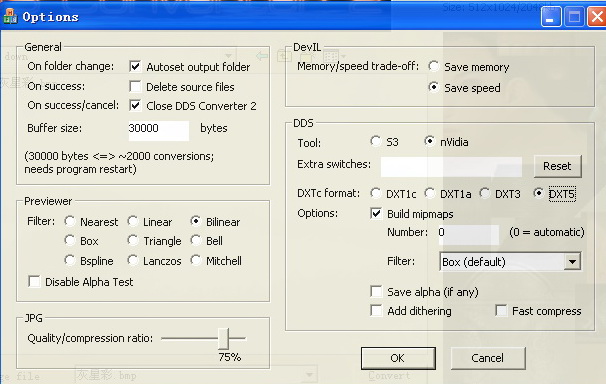Click the Reset button for extra switches

point(557,166)
